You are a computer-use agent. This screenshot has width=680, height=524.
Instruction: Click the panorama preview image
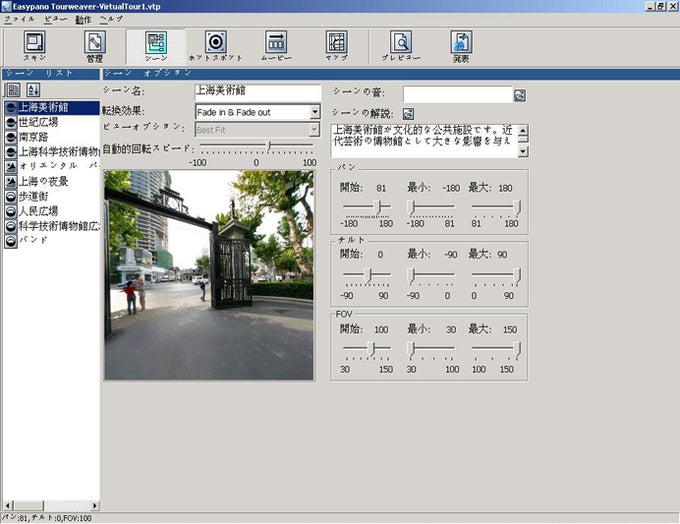point(209,275)
